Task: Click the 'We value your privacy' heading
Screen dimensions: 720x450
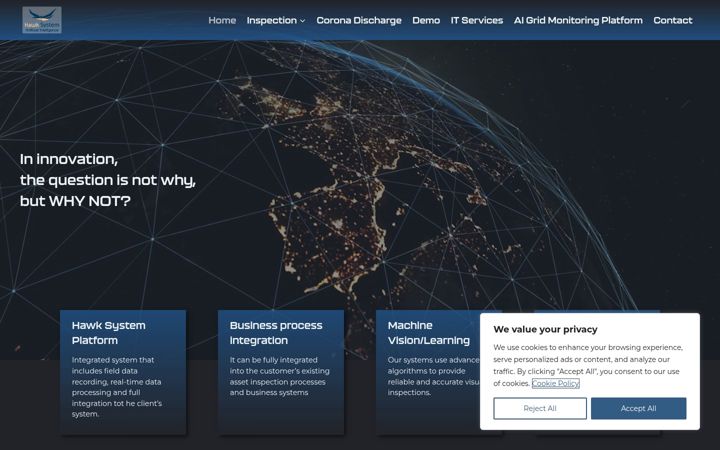Action: pos(546,329)
